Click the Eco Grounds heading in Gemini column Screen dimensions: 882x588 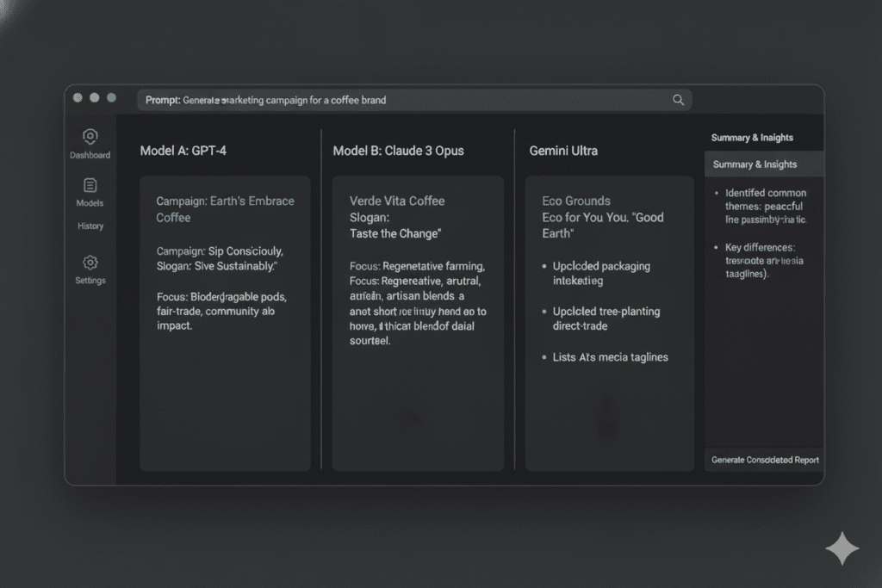pos(575,200)
